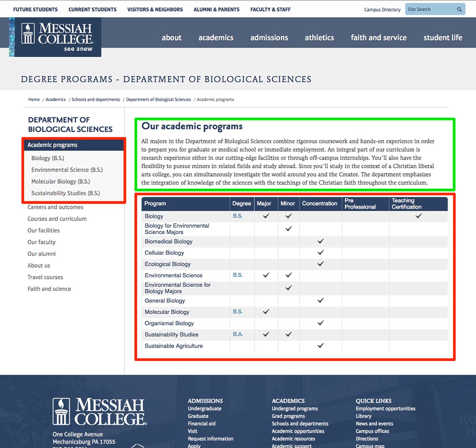This screenshot has height=448, width=476.
Task: Click Biomedical Biology table row name
Action: 169,242
